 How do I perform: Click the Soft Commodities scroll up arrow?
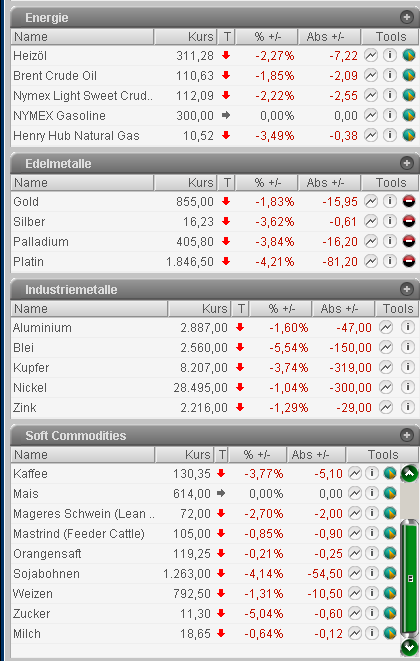click(409, 474)
